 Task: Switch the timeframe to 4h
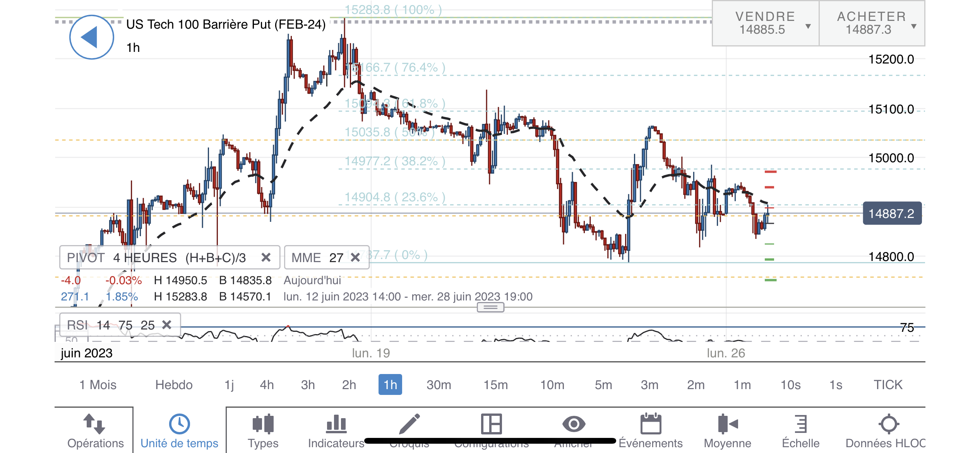click(x=267, y=385)
